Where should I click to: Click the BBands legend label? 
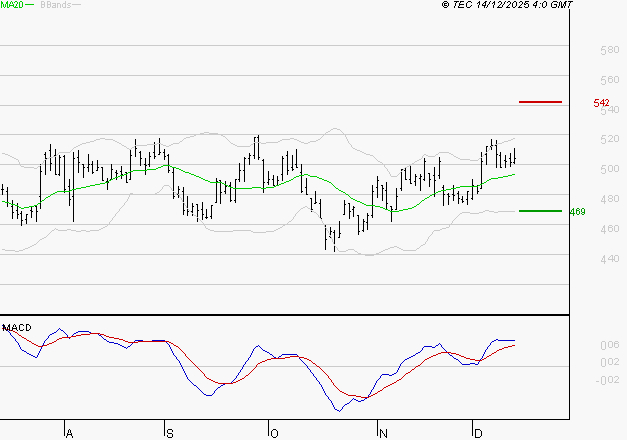pos(56,5)
